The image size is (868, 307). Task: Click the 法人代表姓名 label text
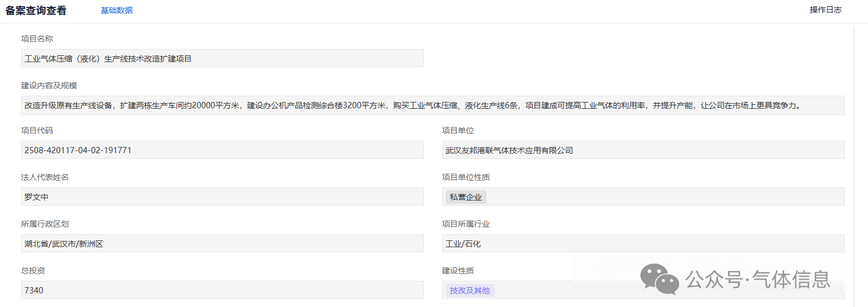45,177
